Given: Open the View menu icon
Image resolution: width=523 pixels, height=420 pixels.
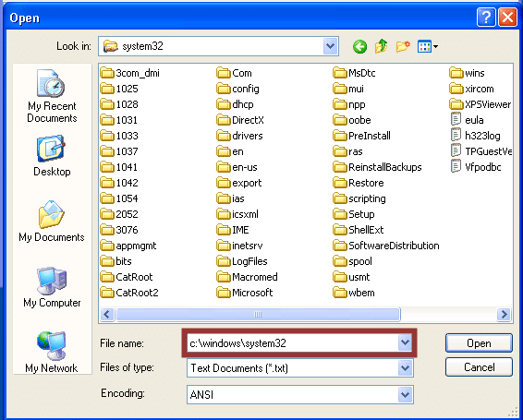Looking at the screenshot, I should [x=427, y=46].
